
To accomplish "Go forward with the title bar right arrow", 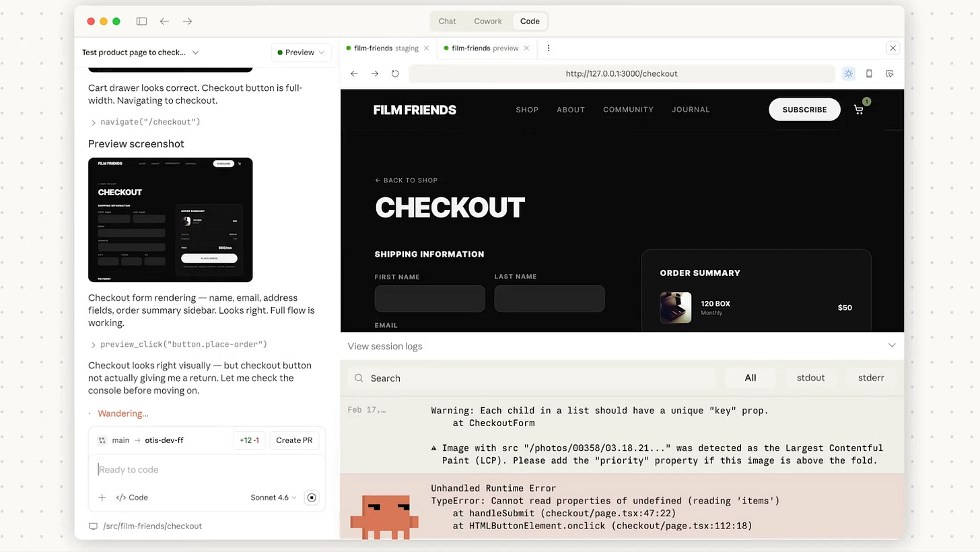I will pos(187,22).
